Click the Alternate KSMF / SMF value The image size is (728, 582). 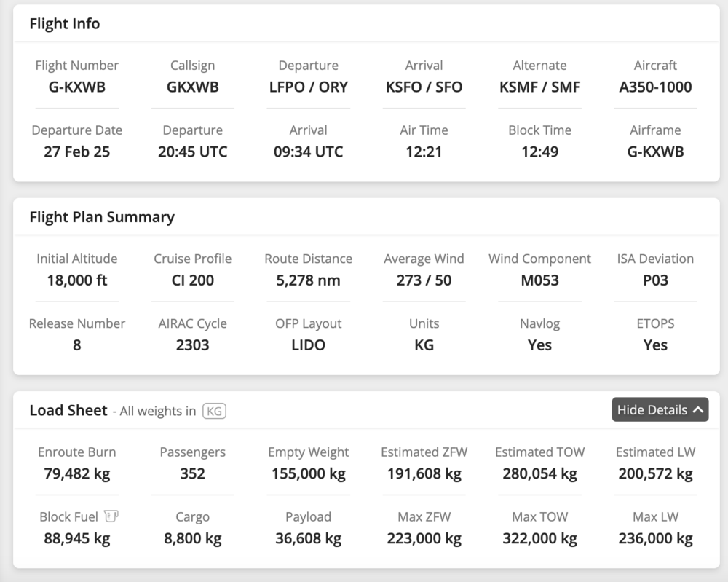pos(539,87)
